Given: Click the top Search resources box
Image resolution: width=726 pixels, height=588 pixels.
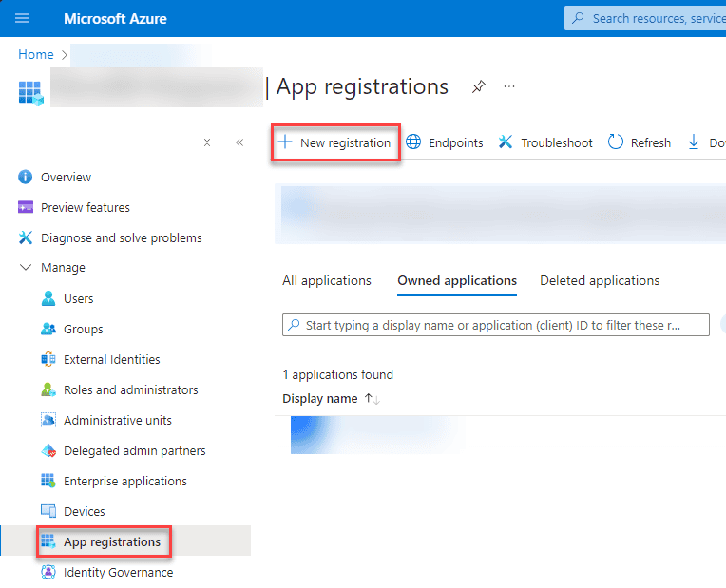Looking at the screenshot, I should point(656,18).
